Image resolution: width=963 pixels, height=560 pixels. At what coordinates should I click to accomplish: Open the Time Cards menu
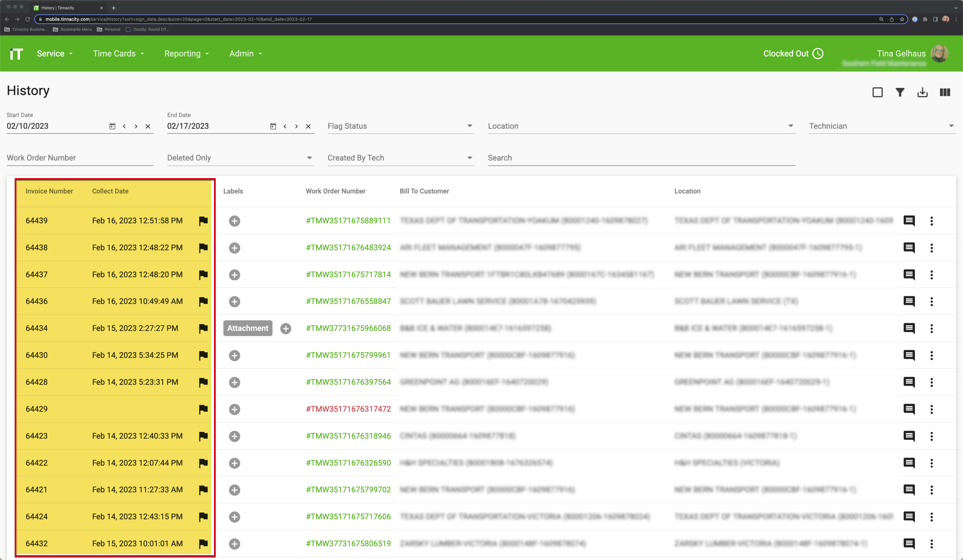tap(118, 54)
